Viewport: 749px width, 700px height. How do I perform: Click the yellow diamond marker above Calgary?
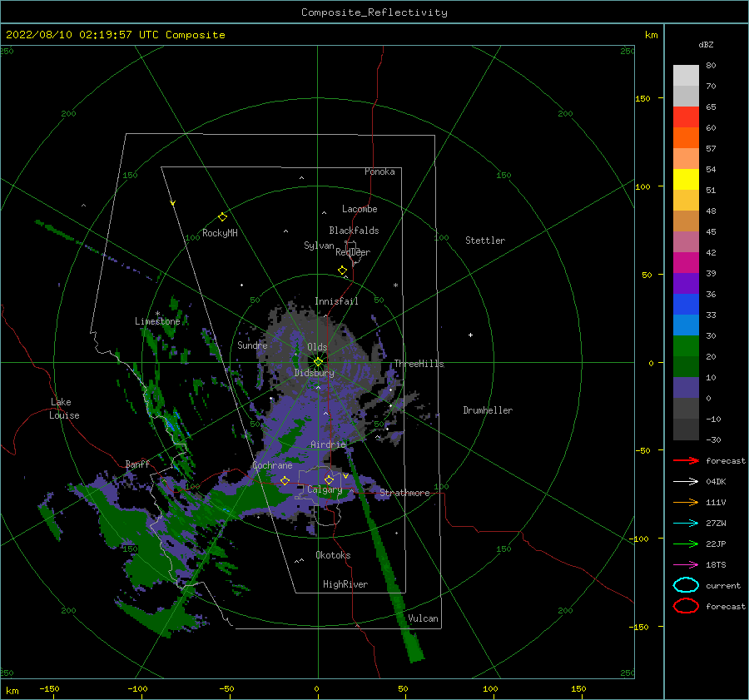pyautogui.click(x=329, y=479)
